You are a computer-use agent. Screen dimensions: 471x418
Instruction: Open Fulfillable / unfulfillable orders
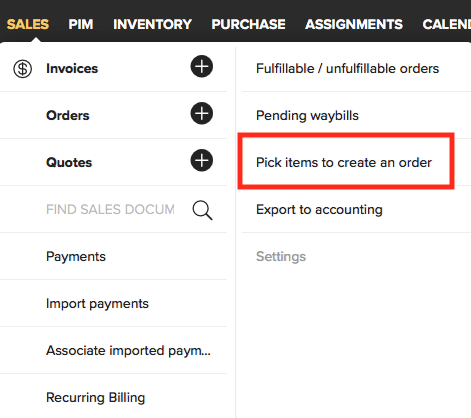[x=347, y=69]
